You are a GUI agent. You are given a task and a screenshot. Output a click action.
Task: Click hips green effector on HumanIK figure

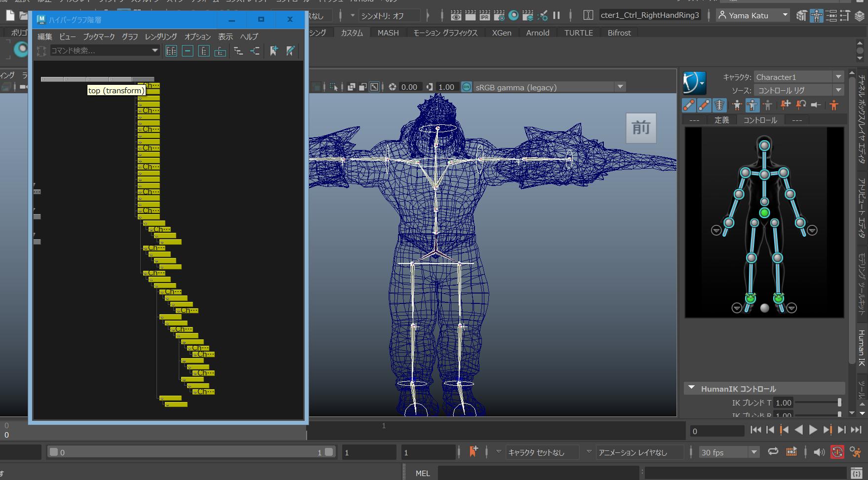point(764,213)
